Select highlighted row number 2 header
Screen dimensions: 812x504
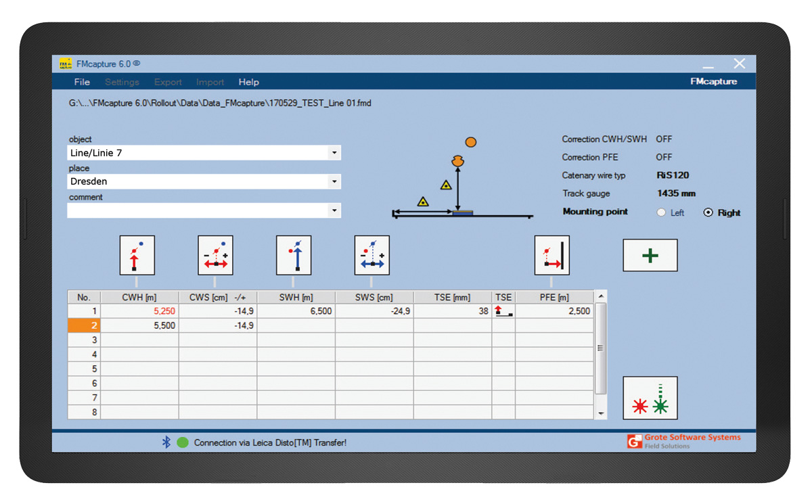(84, 325)
